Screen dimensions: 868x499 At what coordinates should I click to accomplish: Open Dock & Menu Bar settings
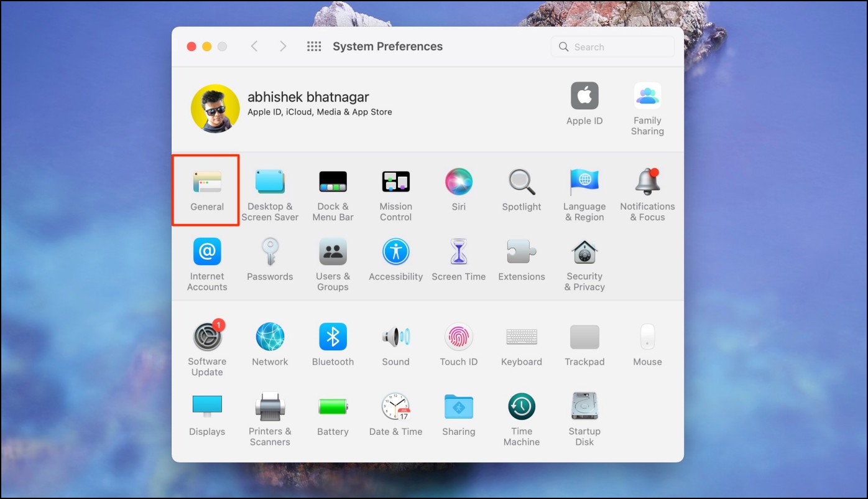(x=333, y=195)
